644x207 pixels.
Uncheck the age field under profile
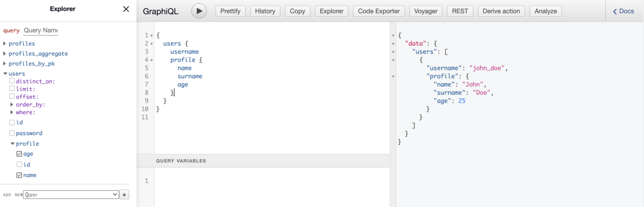(x=19, y=154)
